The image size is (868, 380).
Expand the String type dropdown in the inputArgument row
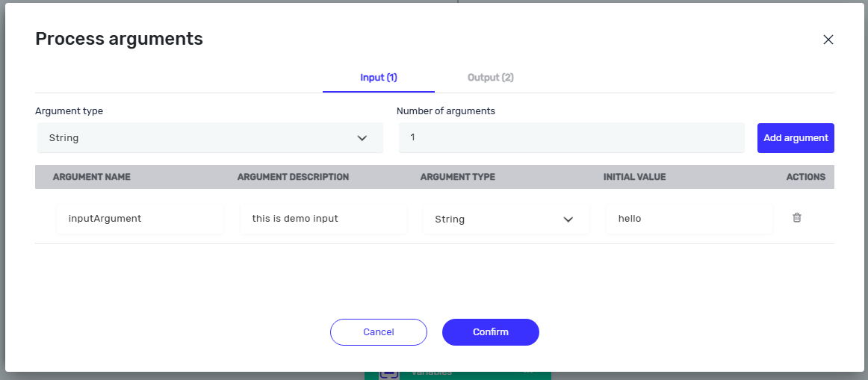click(x=506, y=219)
